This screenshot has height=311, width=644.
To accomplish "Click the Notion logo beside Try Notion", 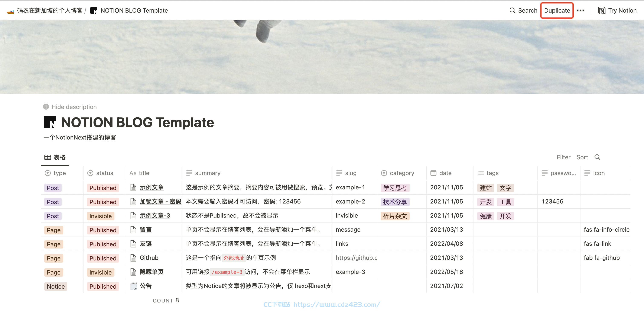I will (x=602, y=10).
